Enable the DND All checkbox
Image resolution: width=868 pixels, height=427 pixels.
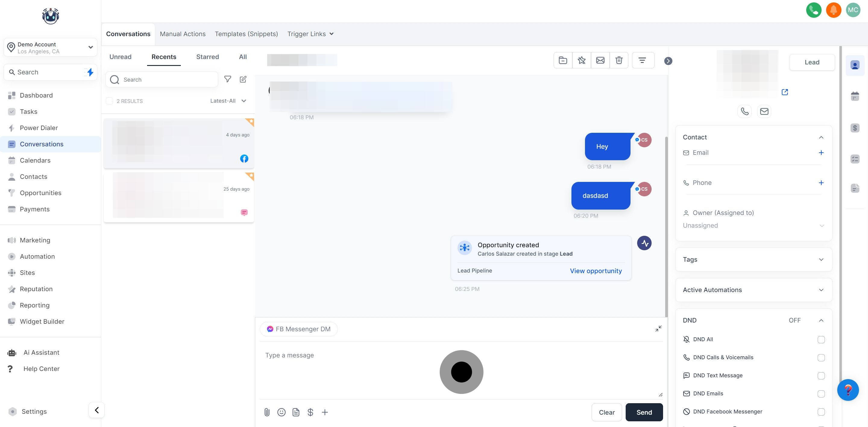click(821, 339)
